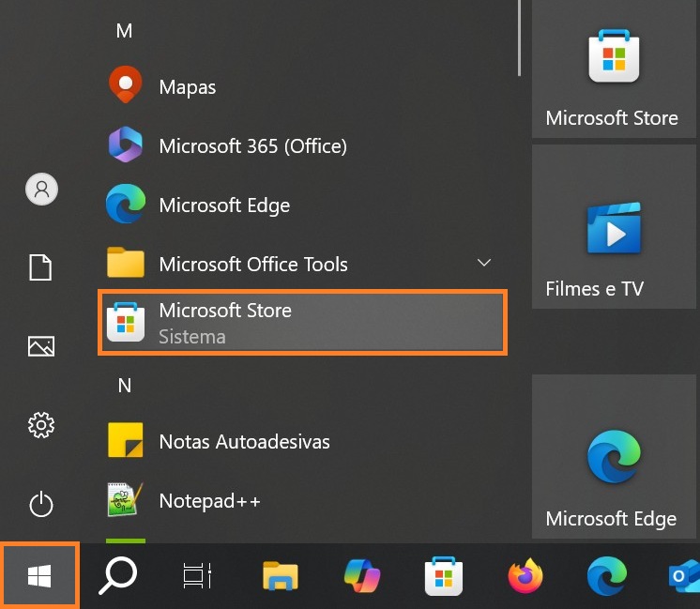Open Settings gear in Start sidebar
700x609 pixels.
click(41, 425)
